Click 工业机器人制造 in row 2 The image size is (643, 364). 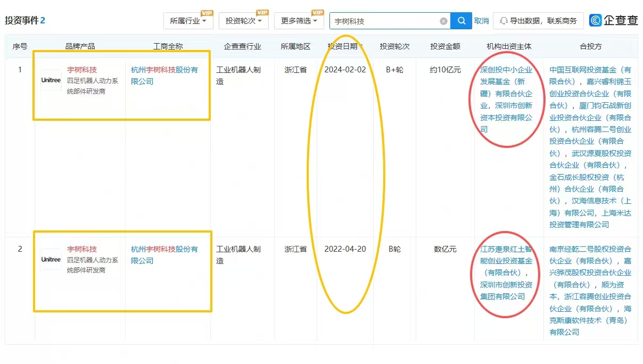coord(238,255)
